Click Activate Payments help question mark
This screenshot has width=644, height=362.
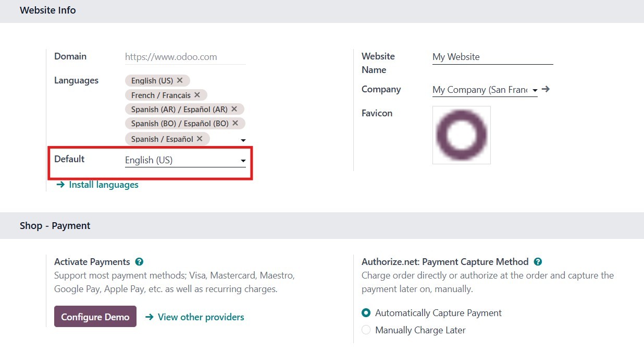tap(139, 262)
